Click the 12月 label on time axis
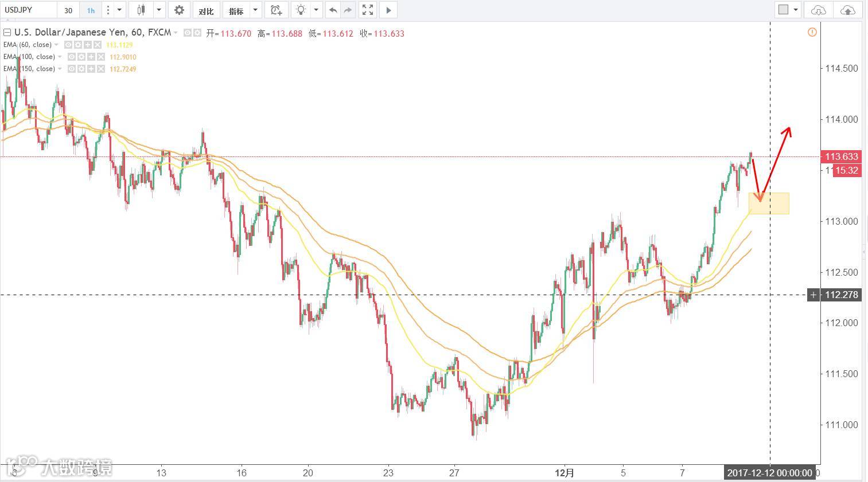The height and width of the screenshot is (482, 868). click(x=565, y=473)
